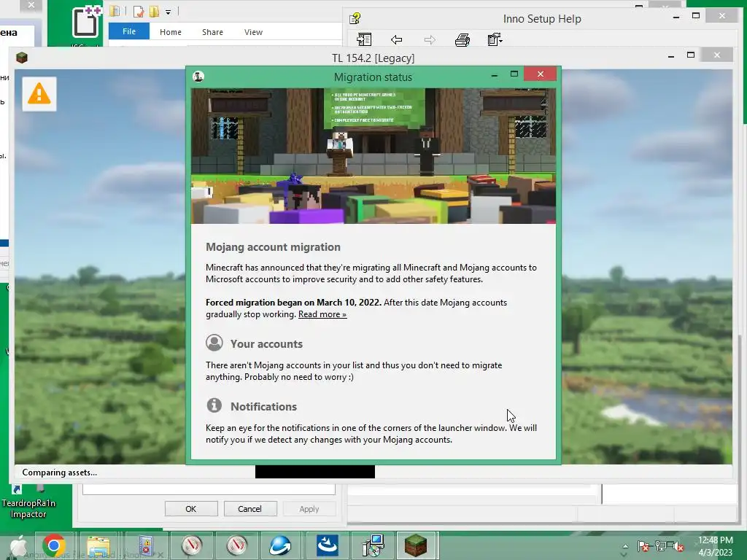The width and height of the screenshot is (747, 560).
Task: Maximize the Migration status window
Action: 514,74
